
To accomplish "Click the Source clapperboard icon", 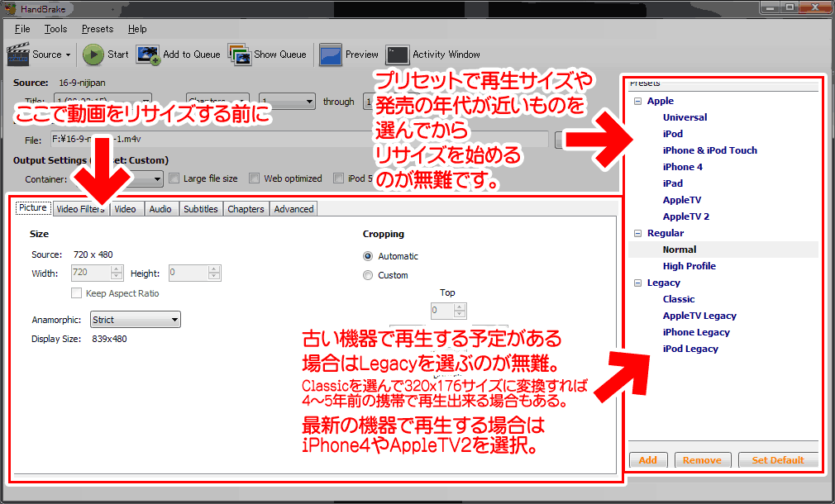I will [17, 55].
